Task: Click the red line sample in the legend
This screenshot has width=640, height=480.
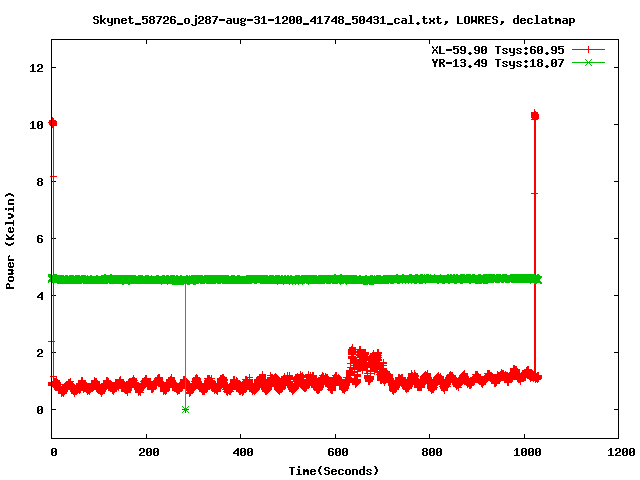Action: [x=588, y=50]
